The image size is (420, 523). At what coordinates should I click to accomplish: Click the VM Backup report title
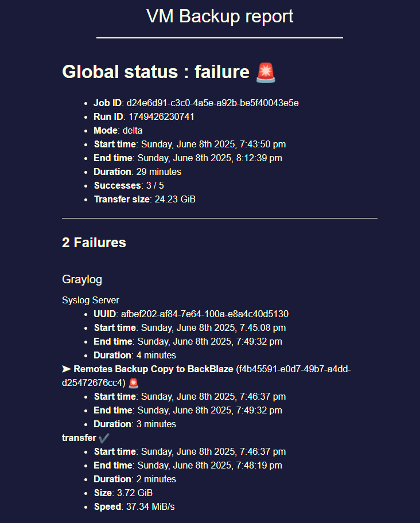click(x=220, y=16)
